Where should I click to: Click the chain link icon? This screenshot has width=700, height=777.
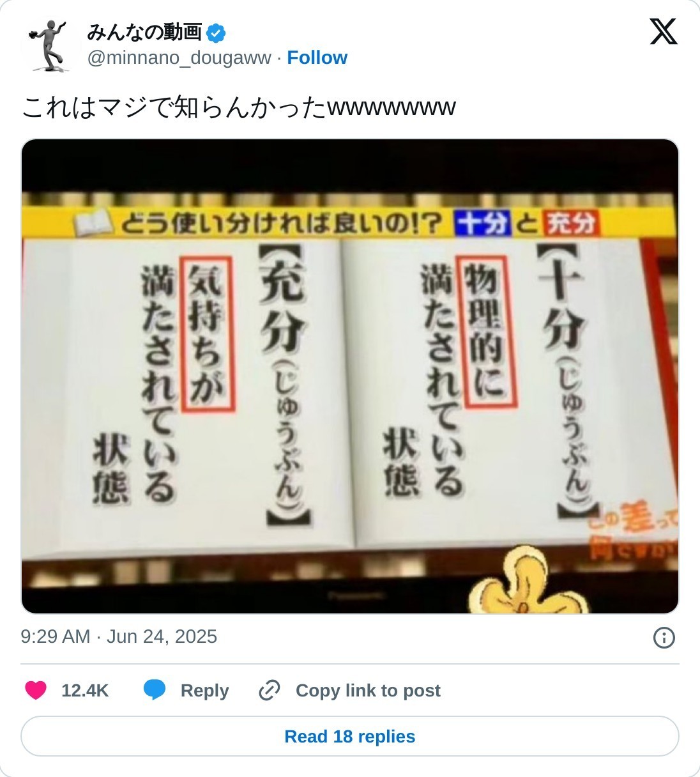tap(269, 691)
